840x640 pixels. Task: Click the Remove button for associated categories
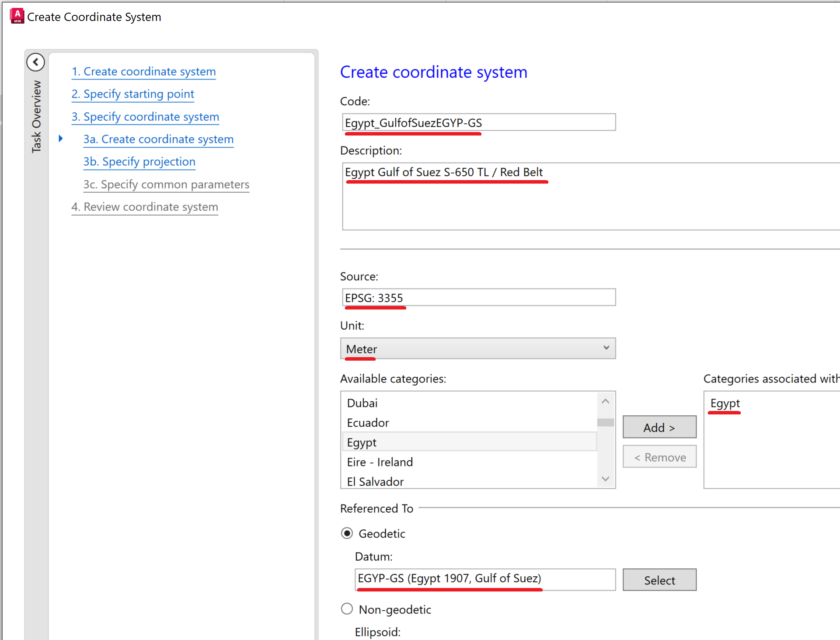coord(659,456)
